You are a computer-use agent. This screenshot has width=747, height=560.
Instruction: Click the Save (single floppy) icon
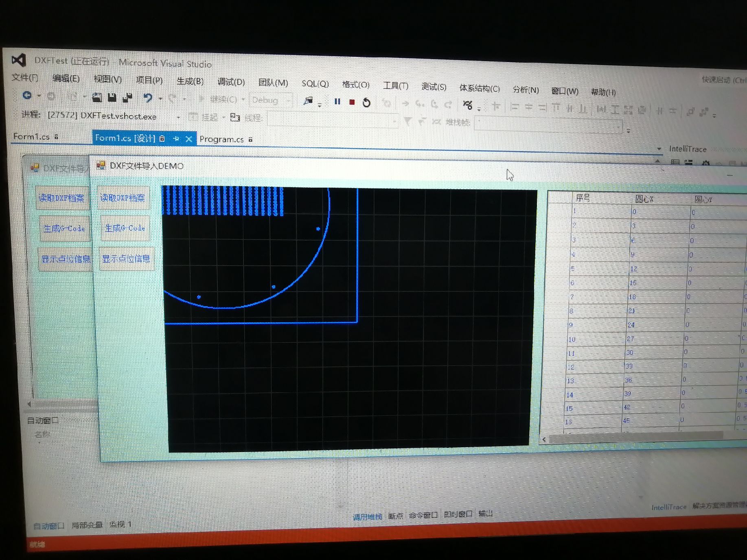pyautogui.click(x=112, y=98)
